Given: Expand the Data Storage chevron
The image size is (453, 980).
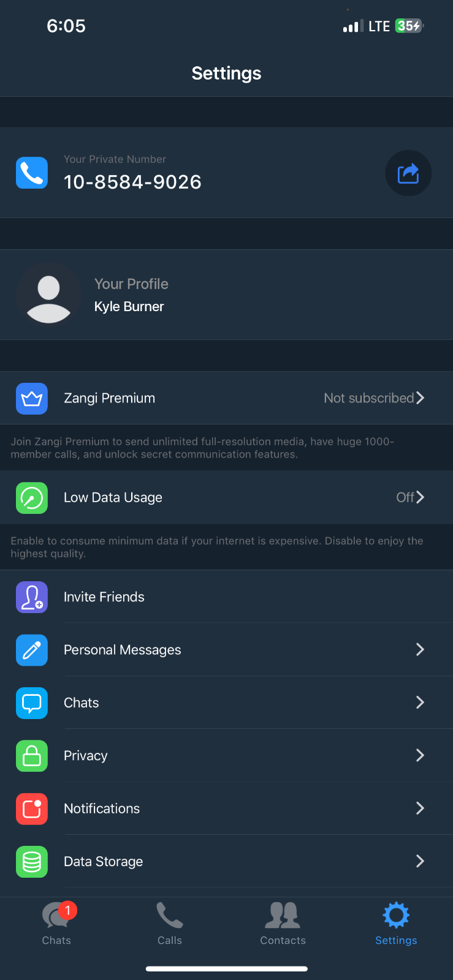Looking at the screenshot, I should (420, 861).
